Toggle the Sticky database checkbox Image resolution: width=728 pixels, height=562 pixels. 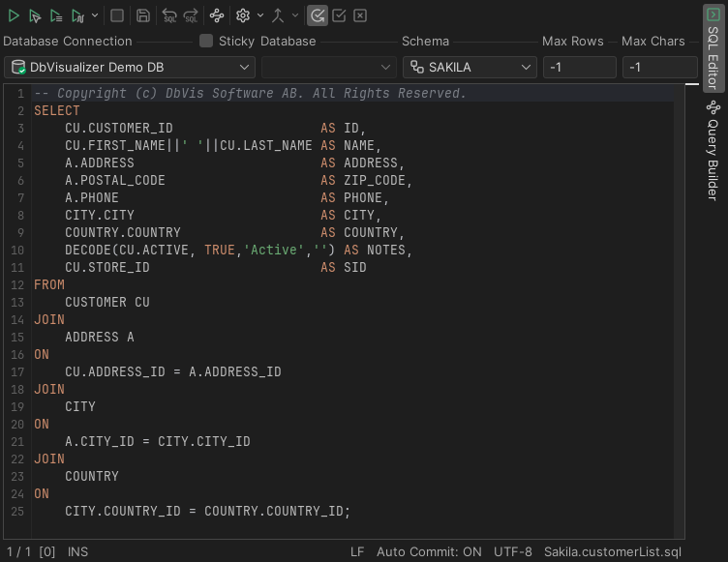tap(206, 41)
